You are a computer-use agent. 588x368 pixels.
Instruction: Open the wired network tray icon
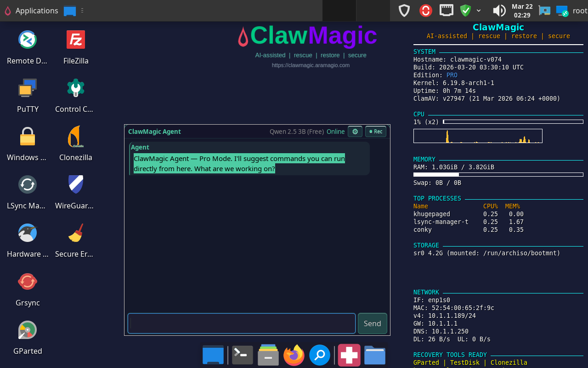coord(447,11)
